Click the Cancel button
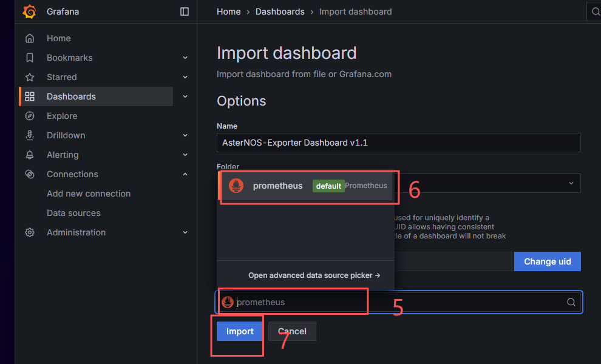Image resolution: width=601 pixels, height=364 pixels. (x=292, y=331)
